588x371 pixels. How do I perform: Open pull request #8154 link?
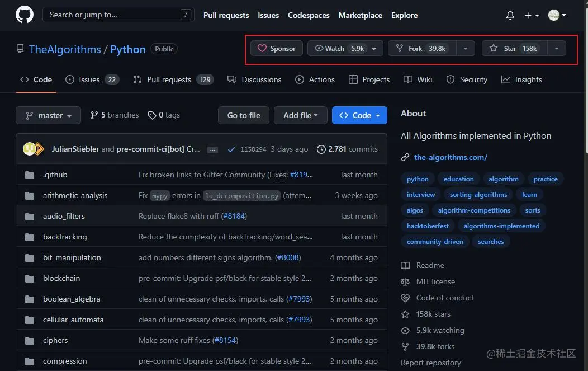click(225, 340)
